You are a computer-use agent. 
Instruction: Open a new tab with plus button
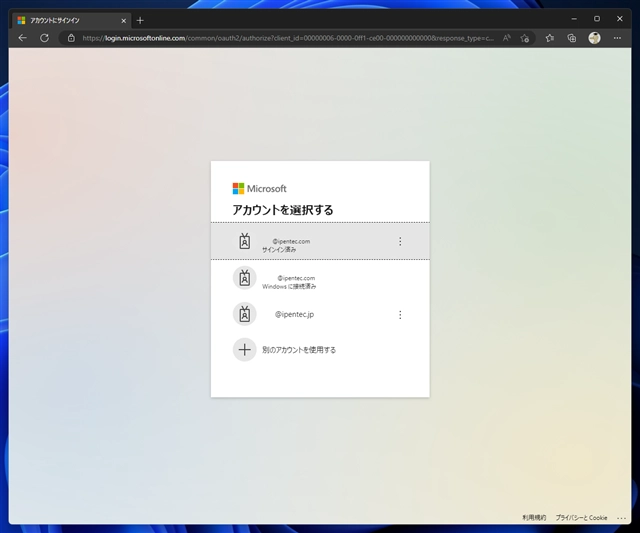140,20
